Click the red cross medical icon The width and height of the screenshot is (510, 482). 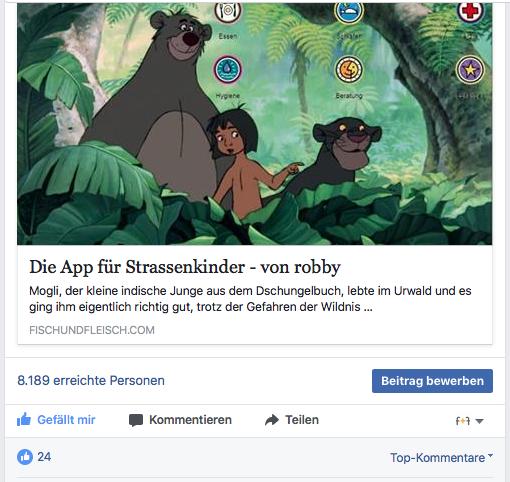[470, 12]
